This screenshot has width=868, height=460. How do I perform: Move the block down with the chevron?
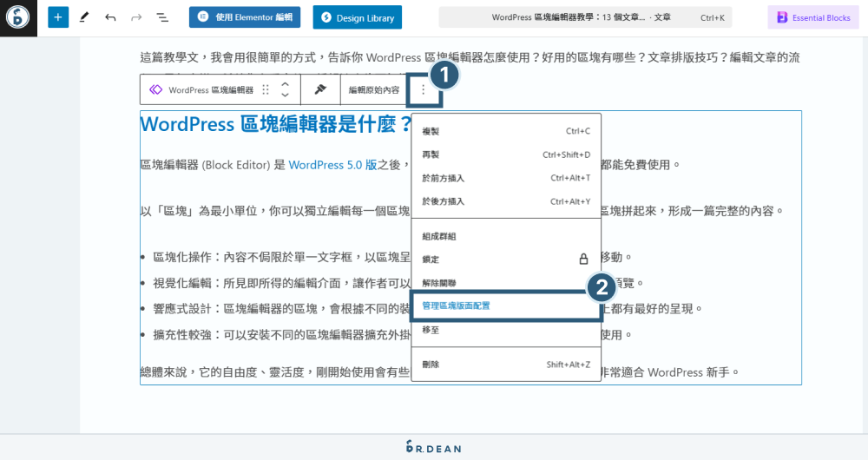pos(285,95)
